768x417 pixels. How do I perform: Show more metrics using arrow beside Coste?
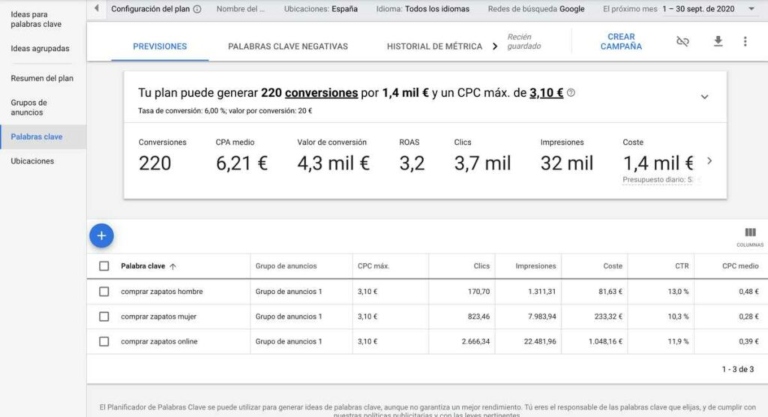tap(709, 161)
